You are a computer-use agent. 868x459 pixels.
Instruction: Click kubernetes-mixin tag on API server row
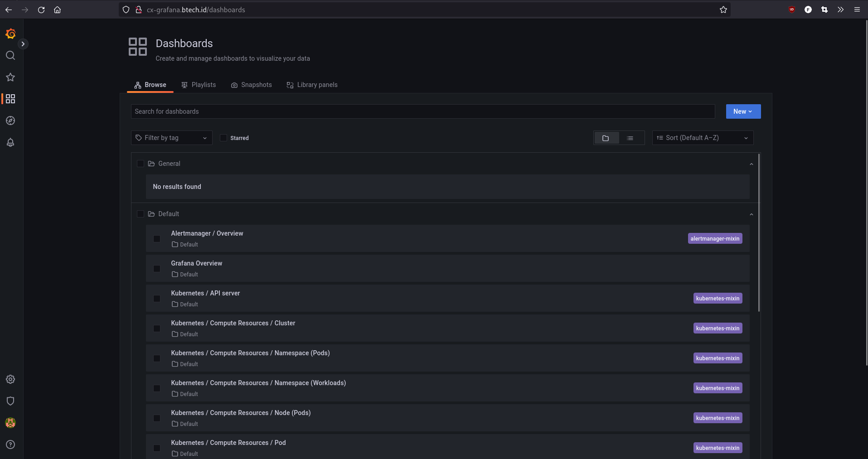[718, 299]
